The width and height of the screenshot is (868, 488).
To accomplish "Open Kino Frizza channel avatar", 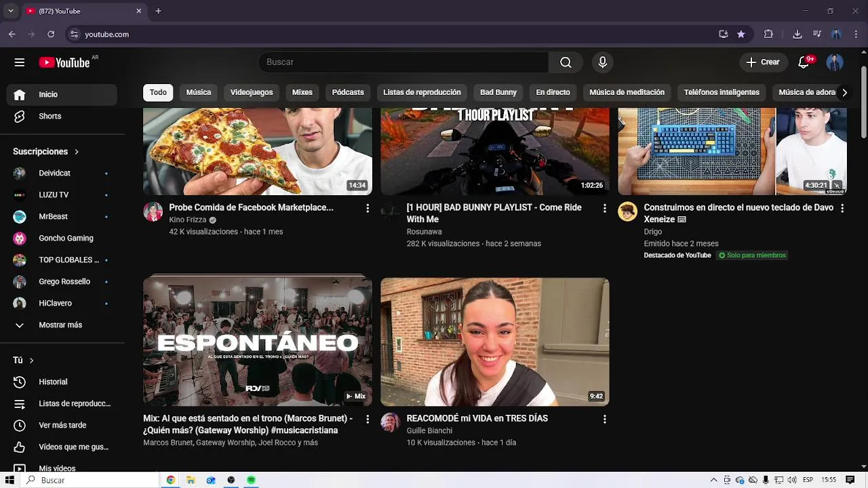I will tap(153, 211).
